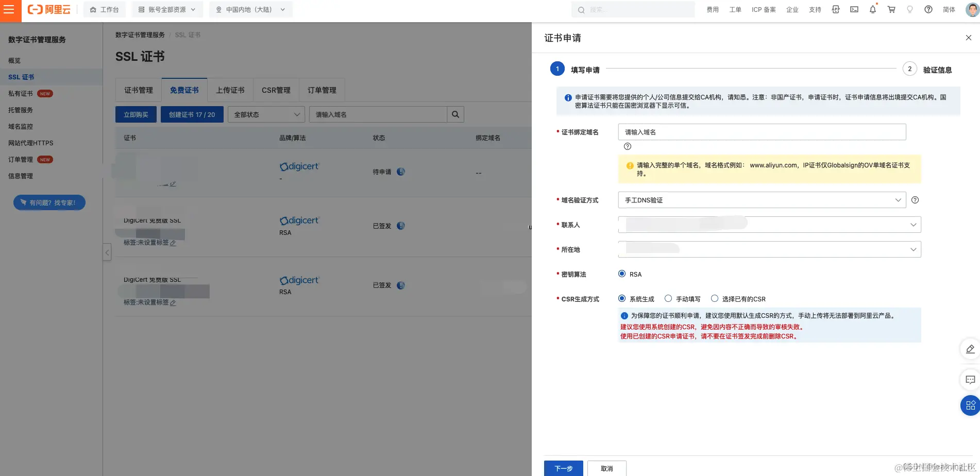
Task: Open the chat bubble icon on the right edge
Action: tap(970, 380)
